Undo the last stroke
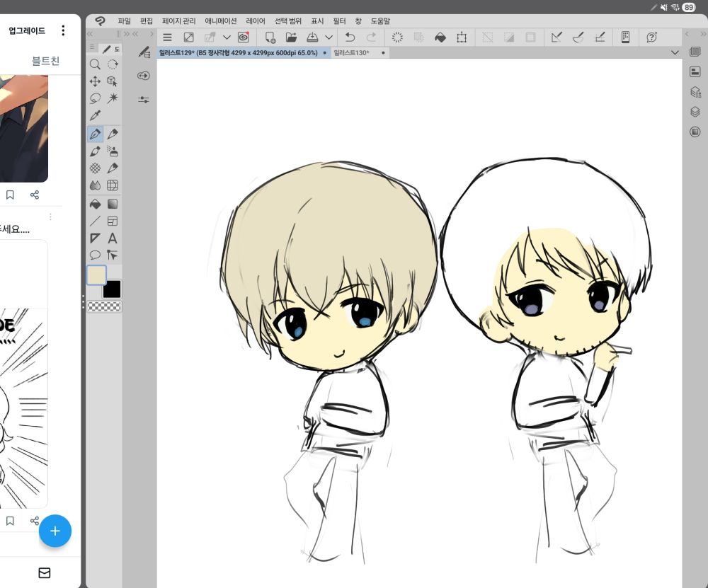The image size is (708, 588). point(350,38)
